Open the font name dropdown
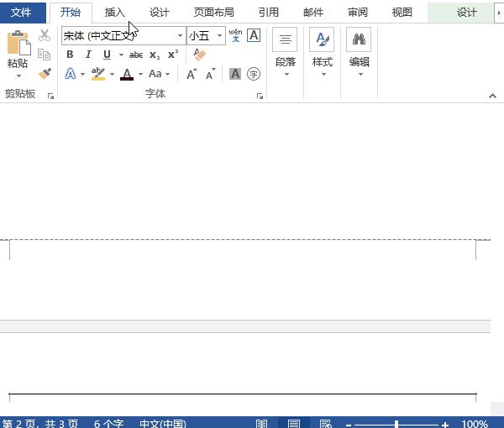Screen dimensions: 504x428 180,35
